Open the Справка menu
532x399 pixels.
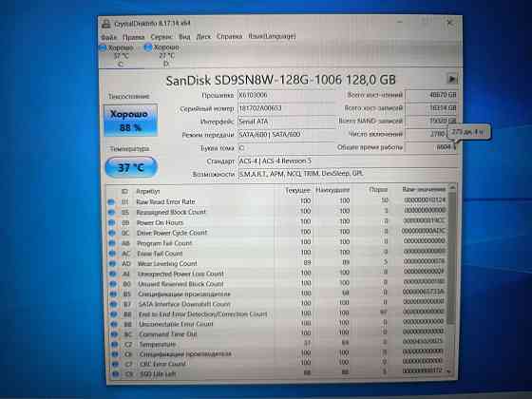coord(229,36)
